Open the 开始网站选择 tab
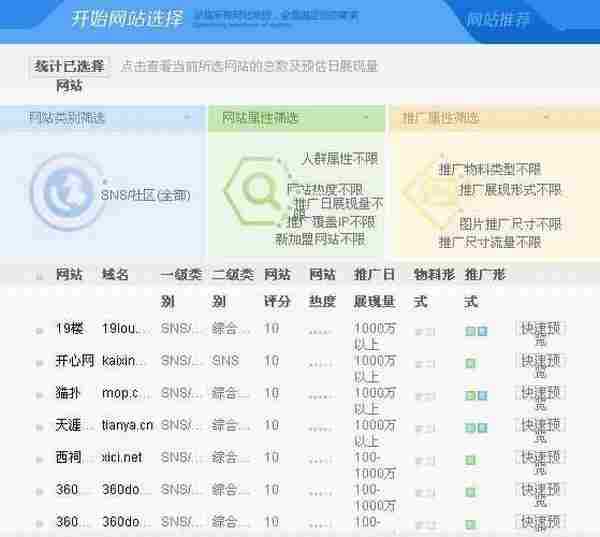 (x=128, y=20)
